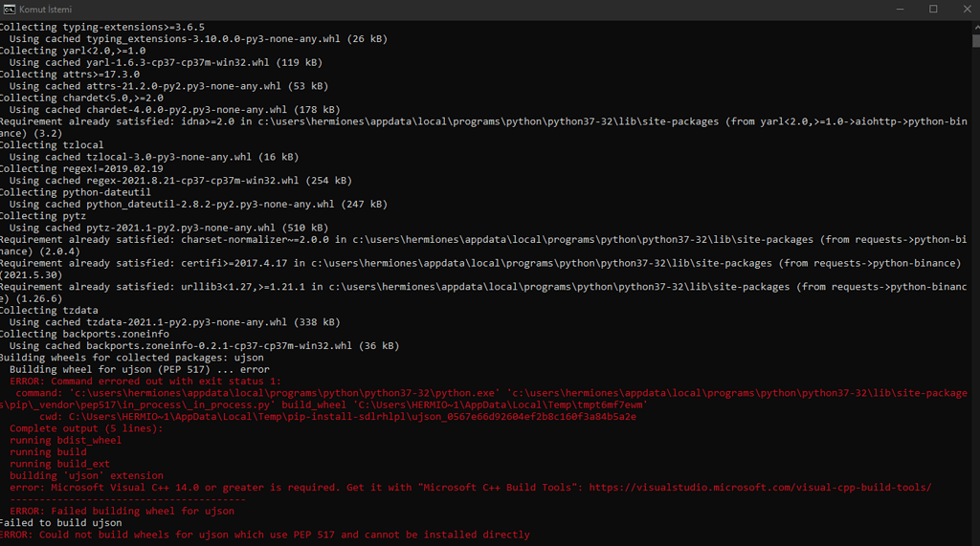Image resolution: width=980 pixels, height=546 pixels.
Task: Click the 'Collecting python-dateutil' line
Action: click(x=76, y=192)
